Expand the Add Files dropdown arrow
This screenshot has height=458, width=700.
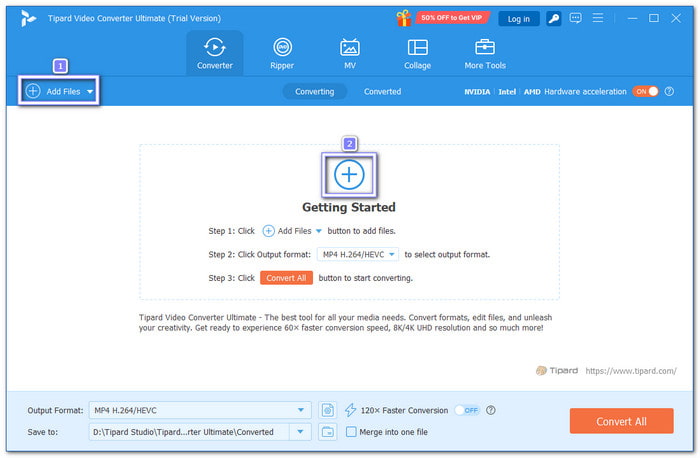pos(90,92)
